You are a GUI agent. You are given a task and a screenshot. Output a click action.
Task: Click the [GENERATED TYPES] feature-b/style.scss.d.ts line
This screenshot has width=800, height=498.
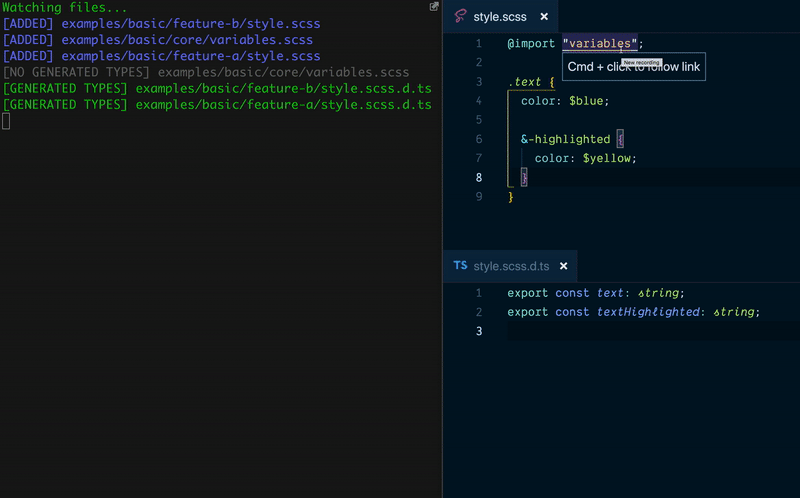coord(217,89)
